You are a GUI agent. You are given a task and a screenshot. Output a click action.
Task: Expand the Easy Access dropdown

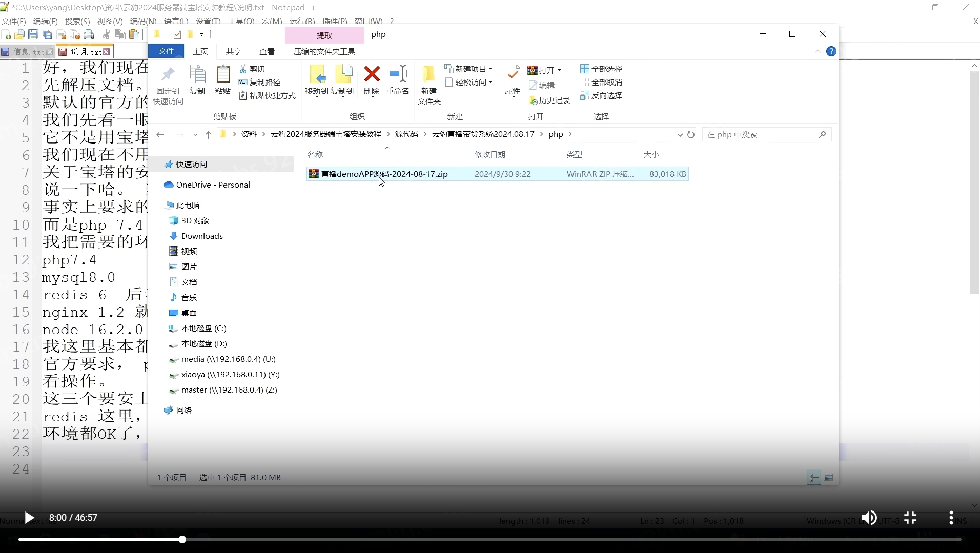tap(491, 82)
